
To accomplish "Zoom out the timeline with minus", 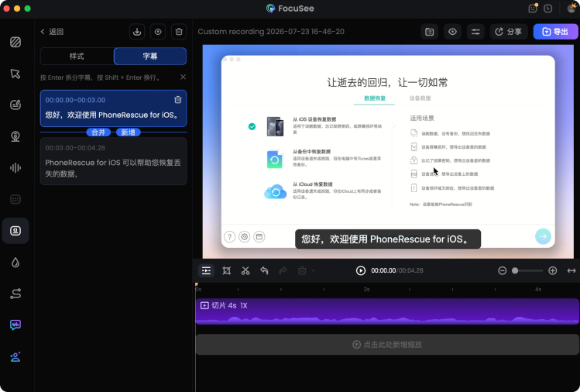I will (x=502, y=270).
